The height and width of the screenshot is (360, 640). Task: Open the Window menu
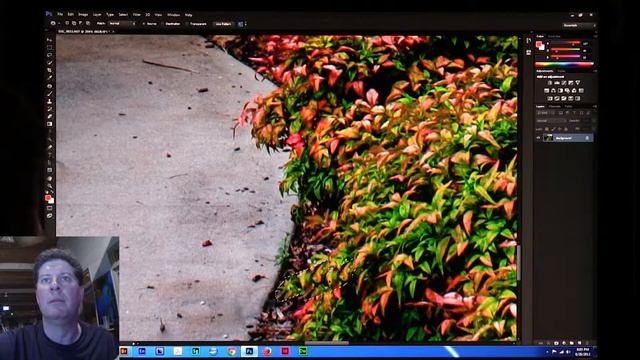[x=173, y=15]
